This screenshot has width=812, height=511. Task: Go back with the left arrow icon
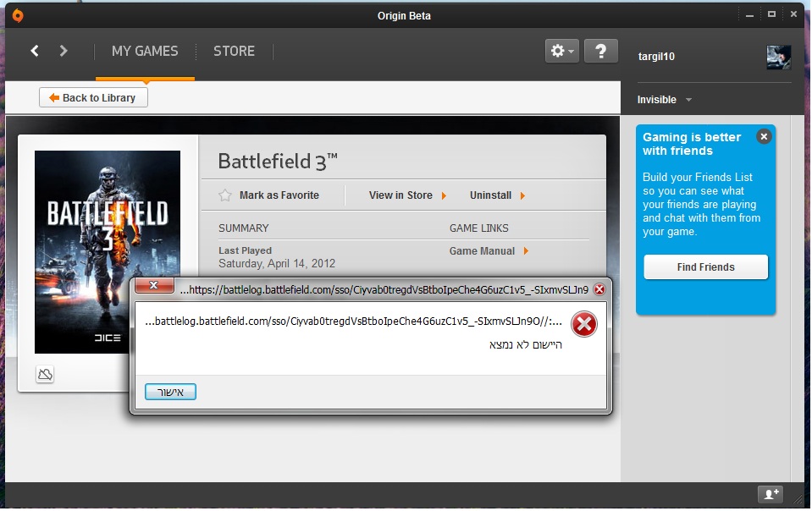point(35,51)
